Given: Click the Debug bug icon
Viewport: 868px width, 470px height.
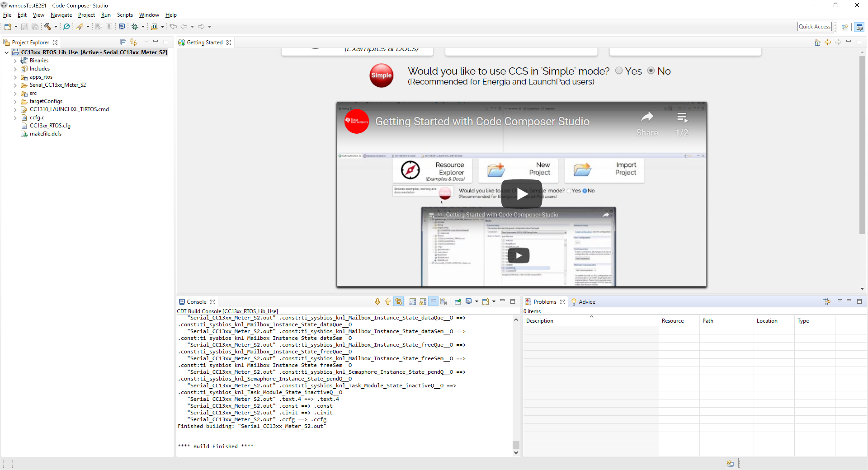Looking at the screenshot, I should point(135,27).
